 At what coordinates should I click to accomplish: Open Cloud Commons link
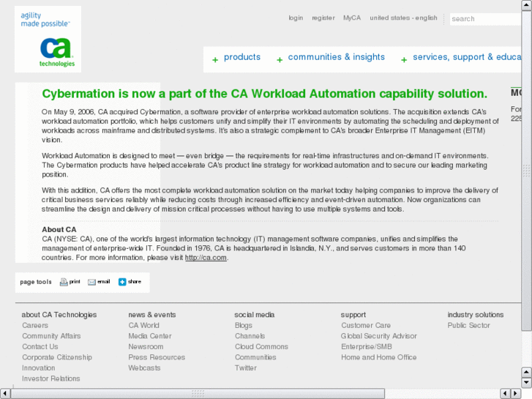(261, 347)
